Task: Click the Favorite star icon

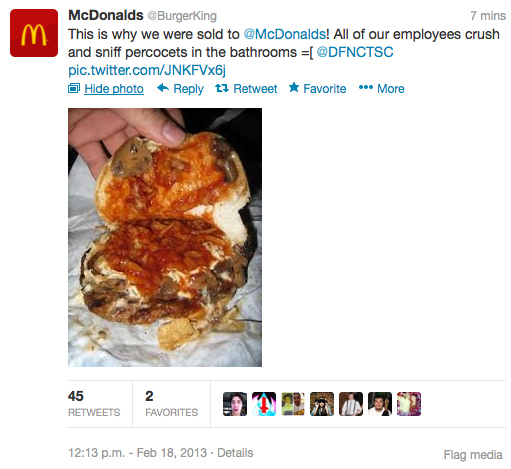Action: pyautogui.click(x=294, y=87)
